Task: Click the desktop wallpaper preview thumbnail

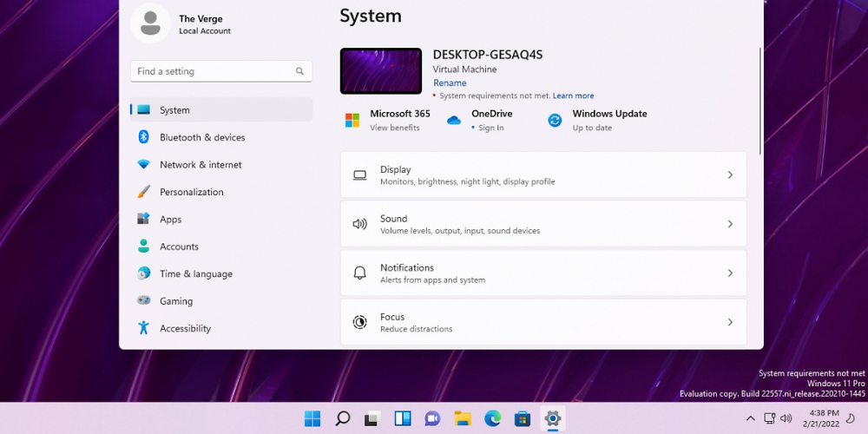Action: point(381,71)
